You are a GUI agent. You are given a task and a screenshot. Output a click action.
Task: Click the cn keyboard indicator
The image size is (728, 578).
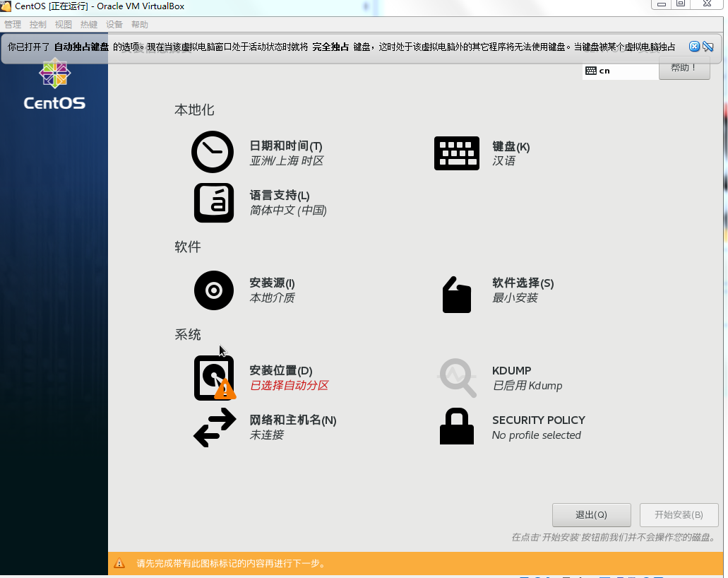click(620, 71)
